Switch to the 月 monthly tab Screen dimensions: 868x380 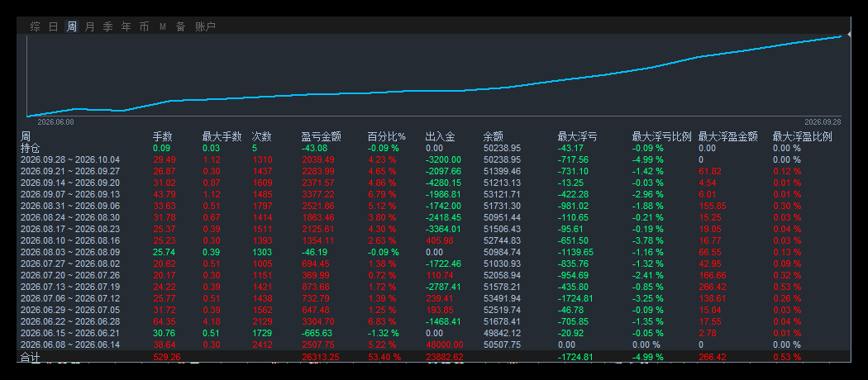pos(89,26)
